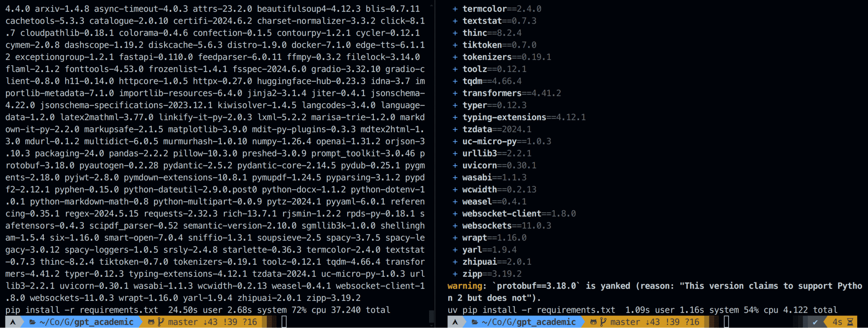This screenshot has height=328, width=868.
Task: Click the 'uvicorn==0.30.1' line
Action: coord(495,165)
